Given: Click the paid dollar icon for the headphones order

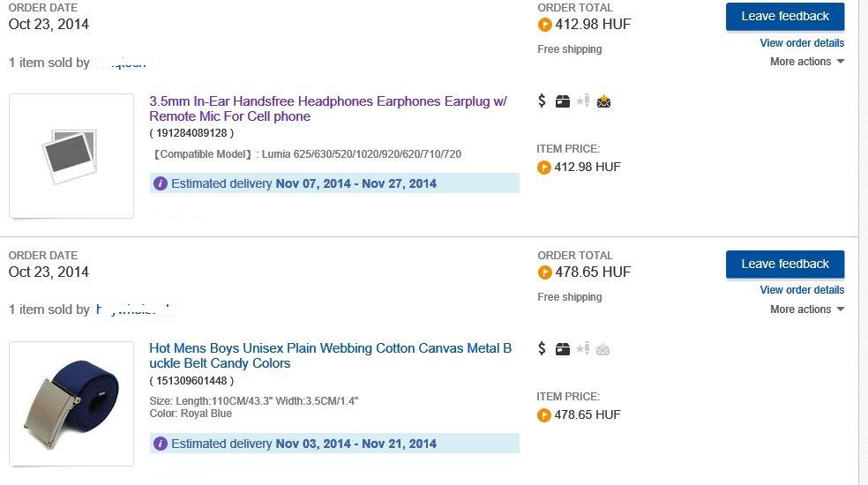Looking at the screenshot, I should point(542,101).
